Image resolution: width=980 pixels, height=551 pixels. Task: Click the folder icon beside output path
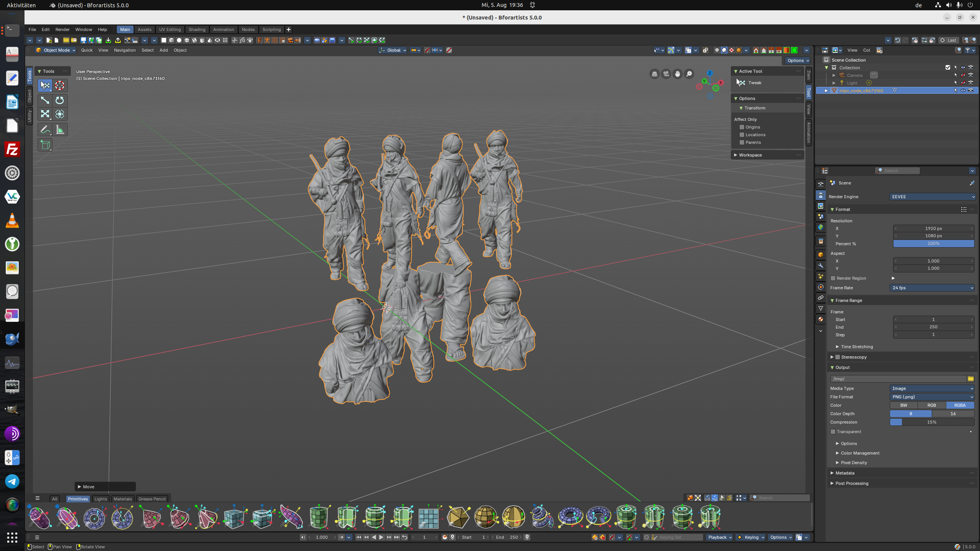[x=970, y=379]
